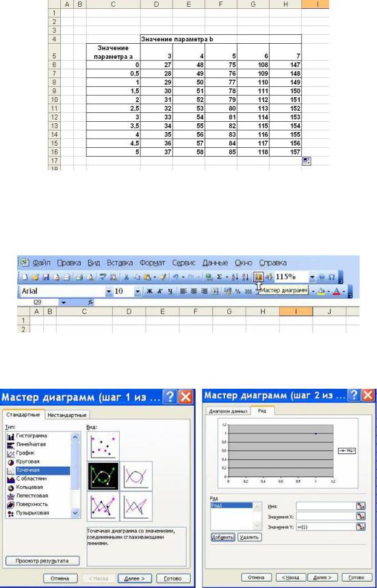Image resolution: width=377 pixels, height=588 pixels.
Task: Click the Open file folder icon
Action: click(x=36, y=277)
